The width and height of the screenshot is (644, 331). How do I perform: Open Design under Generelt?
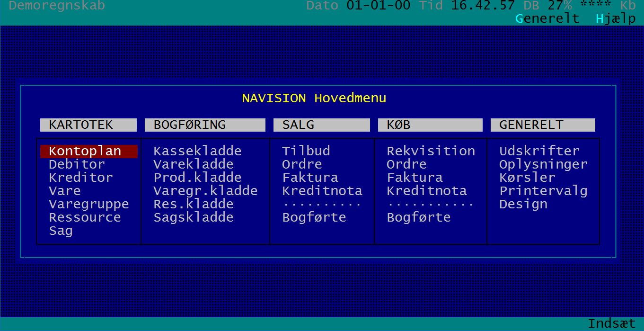[523, 205]
